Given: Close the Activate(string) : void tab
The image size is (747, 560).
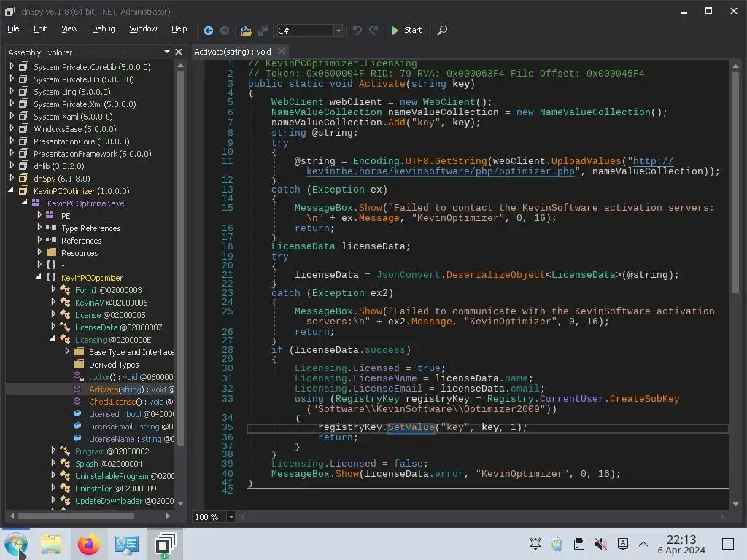Looking at the screenshot, I should [282, 51].
